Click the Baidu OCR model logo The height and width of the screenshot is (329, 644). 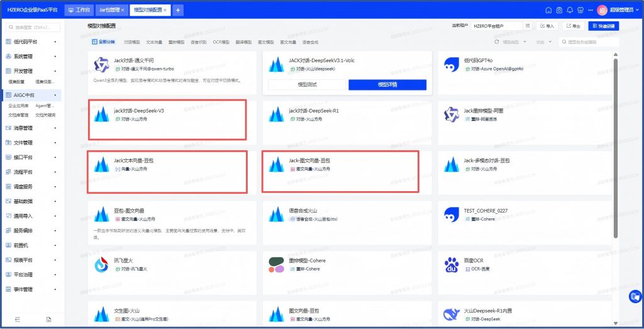[x=452, y=264]
